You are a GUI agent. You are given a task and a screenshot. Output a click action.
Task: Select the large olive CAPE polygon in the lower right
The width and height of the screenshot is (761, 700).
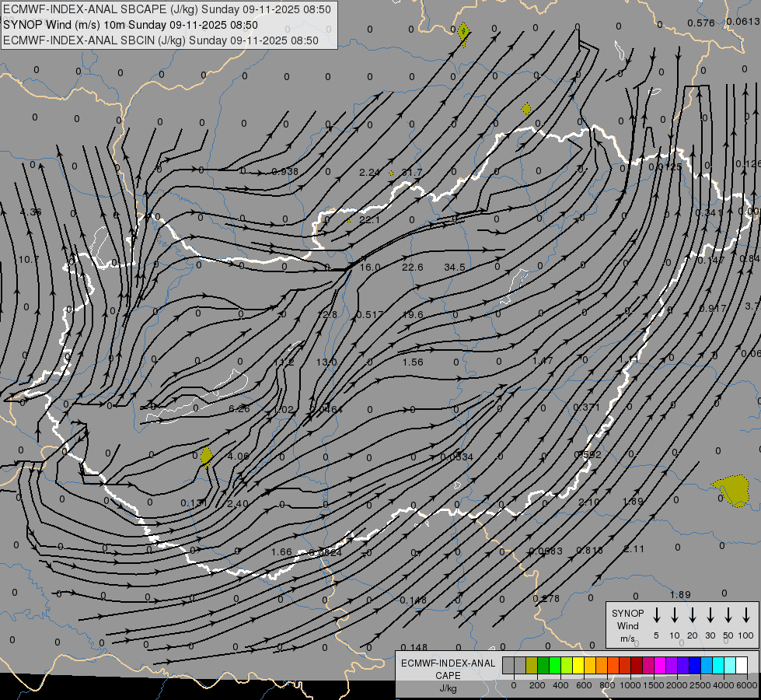[x=732, y=491]
